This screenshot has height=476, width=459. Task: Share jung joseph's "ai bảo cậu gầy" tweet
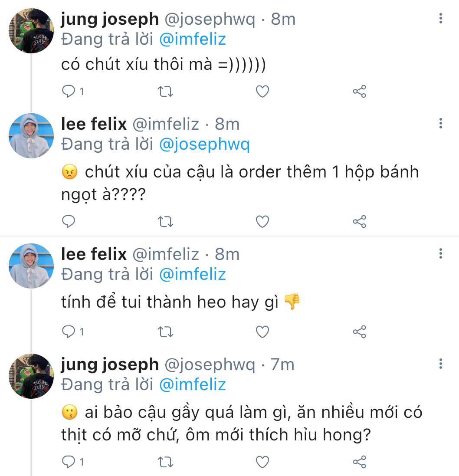click(359, 462)
